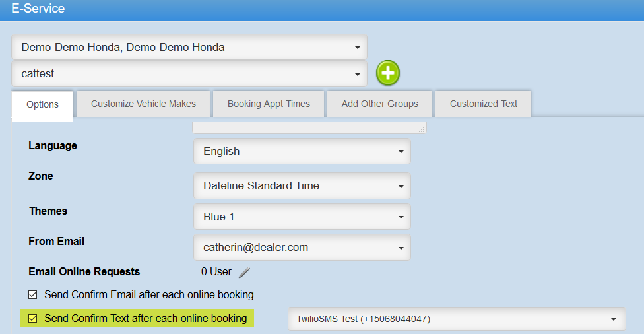
Task: Open the Customize Vehicle Makes tab
Action: point(143,104)
